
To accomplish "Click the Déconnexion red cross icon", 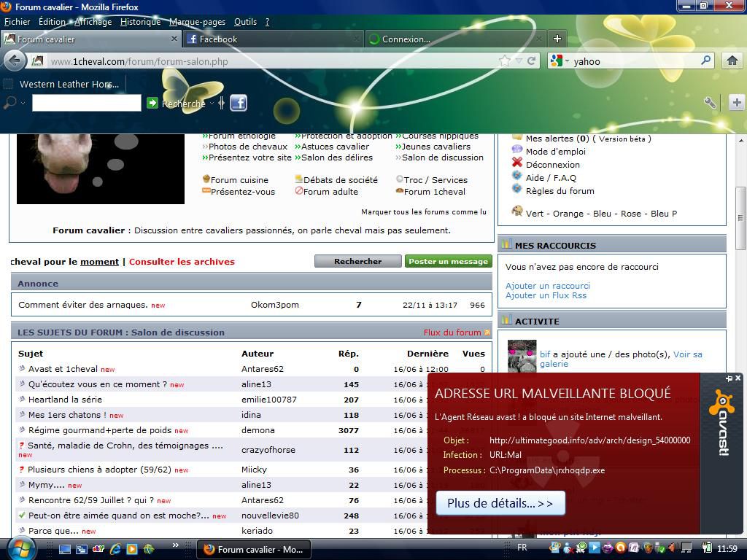I will click(517, 164).
